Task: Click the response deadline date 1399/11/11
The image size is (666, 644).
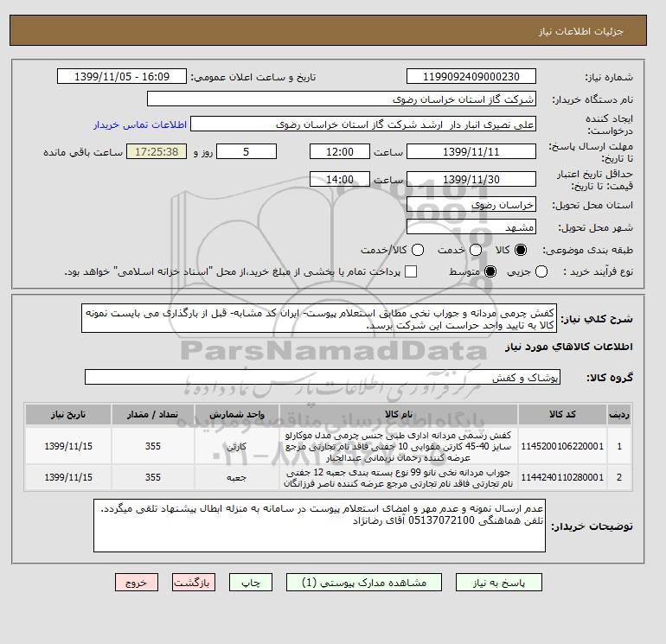Action: [x=471, y=151]
